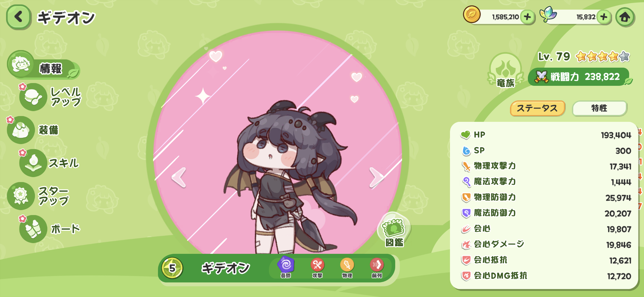This screenshot has height=297, width=644.
Task: Go back using the arrow button
Action: [x=18, y=17]
